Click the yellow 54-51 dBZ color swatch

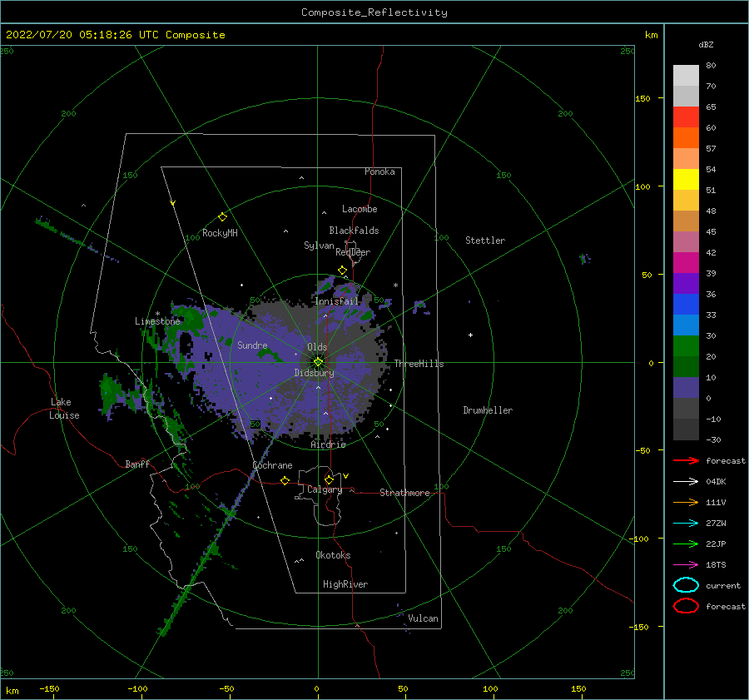(686, 179)
